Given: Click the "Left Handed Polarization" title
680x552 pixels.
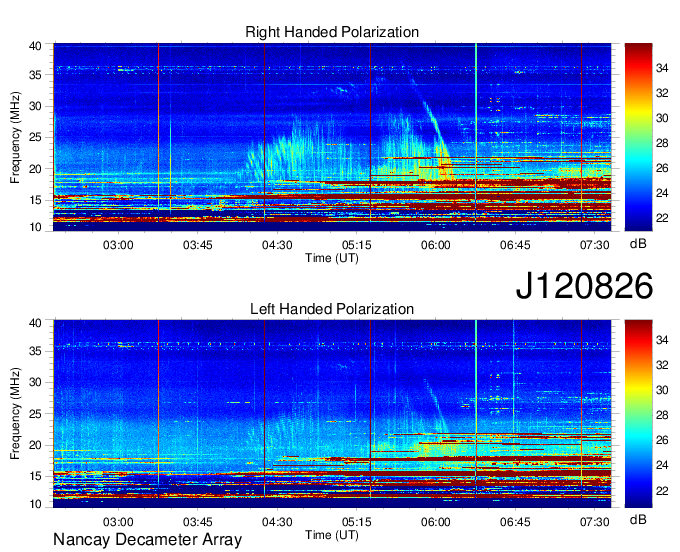Looking at the screenshot, I should point(332,309).
